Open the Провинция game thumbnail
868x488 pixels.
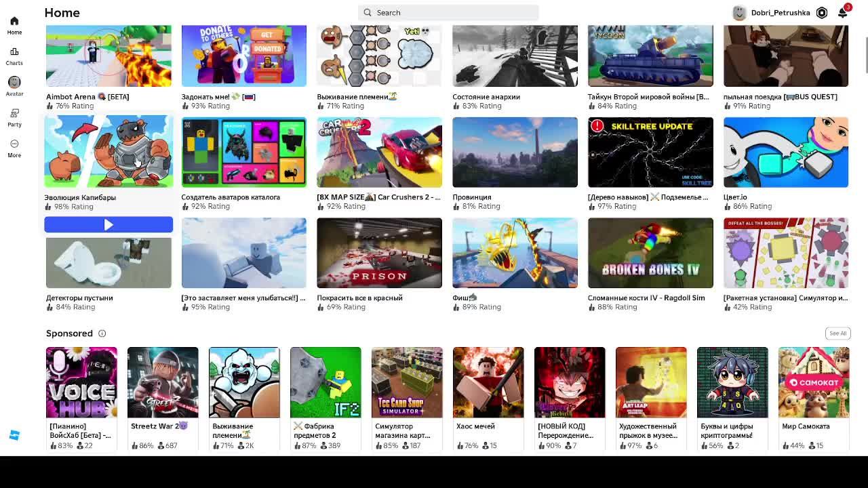[x=515, y=152]
